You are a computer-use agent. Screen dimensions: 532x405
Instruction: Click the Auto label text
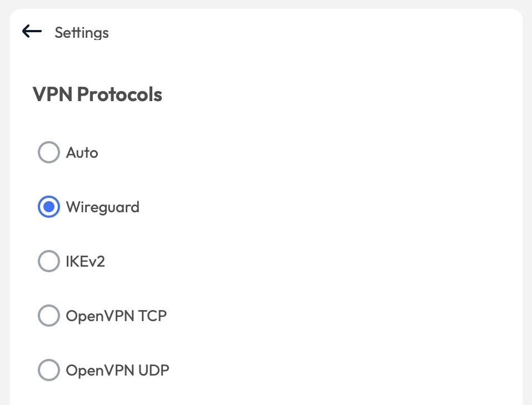tap(82, 152)
